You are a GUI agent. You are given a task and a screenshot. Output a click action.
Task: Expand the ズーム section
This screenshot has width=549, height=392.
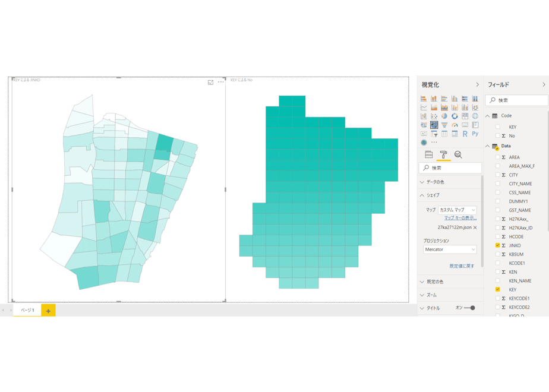tap(450, 295)
